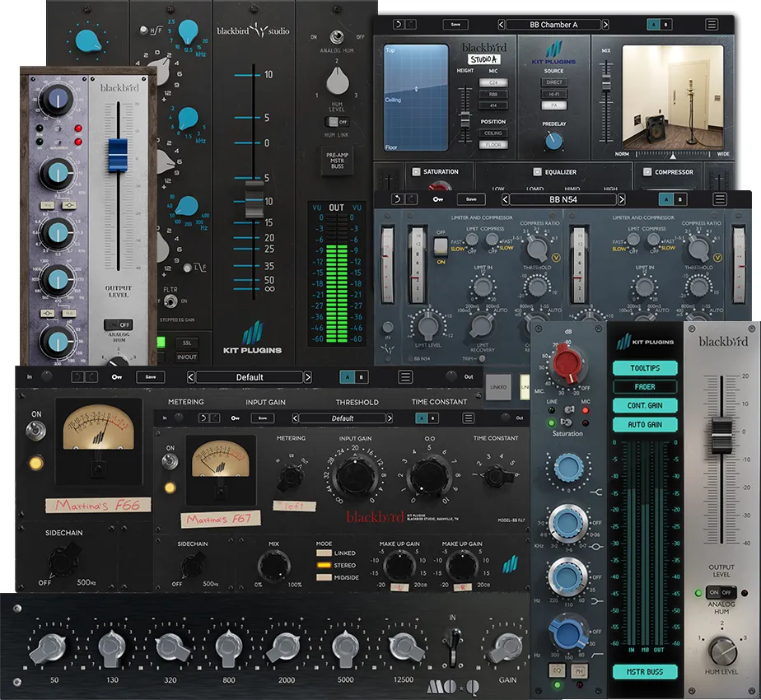The height and width of the screenshot is (700, 761).
Task: Go to previous preset before BB N54
Action: [x=505, y=199]
